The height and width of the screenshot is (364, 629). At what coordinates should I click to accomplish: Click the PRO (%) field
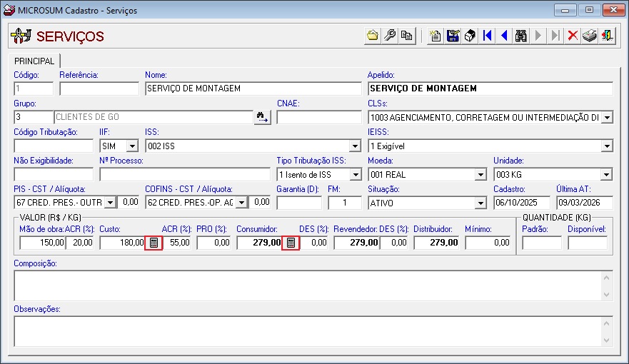213,243
